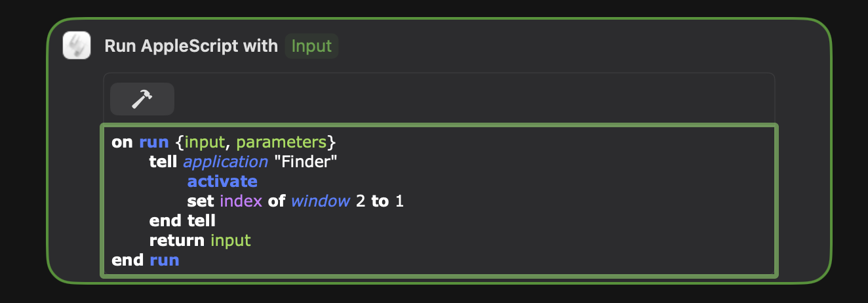This screenshot has width=868, height=303.
Task: Place cursor on "parameters" in run handler
Action: click(x=282, y=142)
